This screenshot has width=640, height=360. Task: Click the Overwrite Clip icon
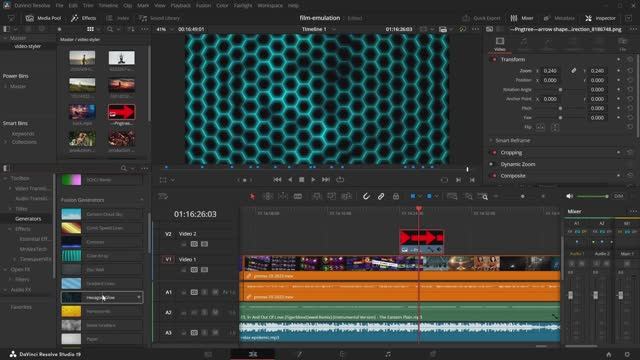(331, 196)
